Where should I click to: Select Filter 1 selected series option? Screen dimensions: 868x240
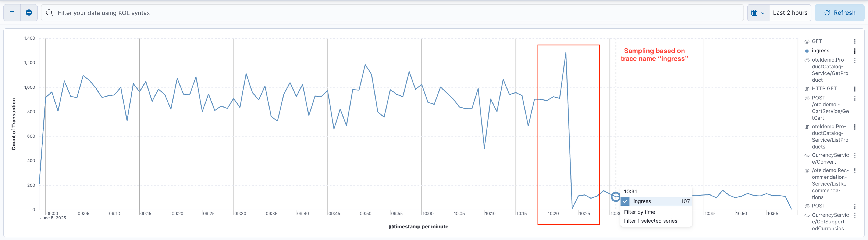click(650, 221)
